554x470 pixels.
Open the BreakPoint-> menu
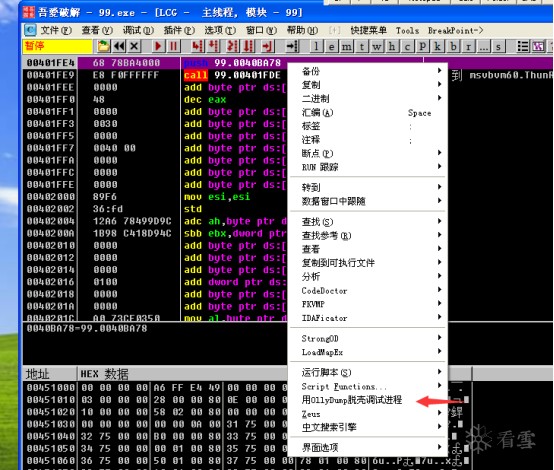click(x=455, y=30)
